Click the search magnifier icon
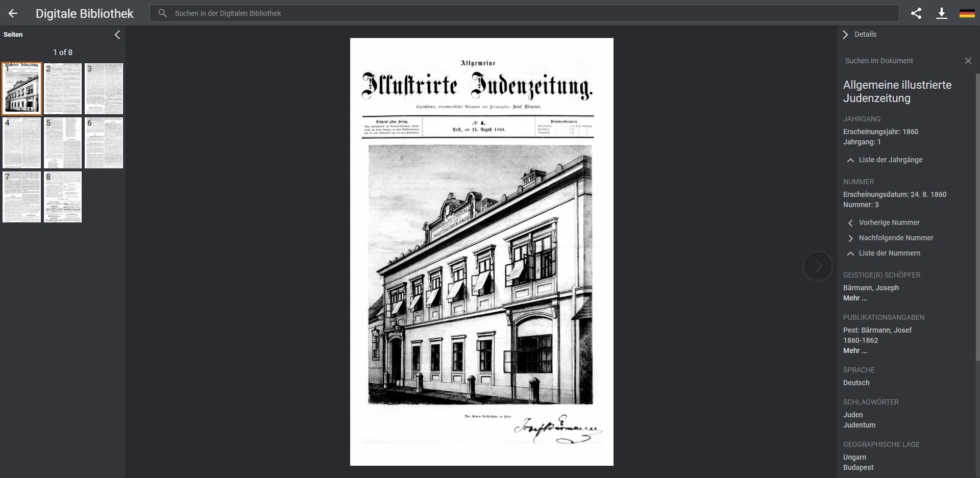Image resolution: width=980 pixels, height=478 pixels. 162,13
